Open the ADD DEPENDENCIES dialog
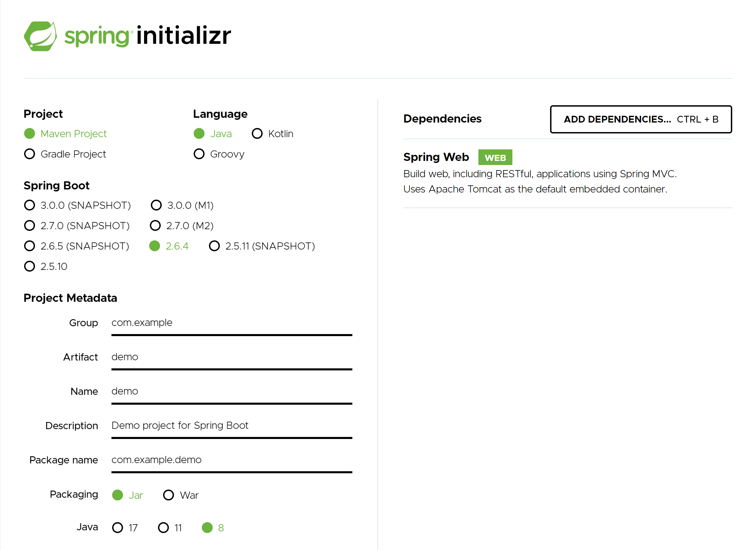756x550 pixels. pyautogui.click(x=641, y=120)
